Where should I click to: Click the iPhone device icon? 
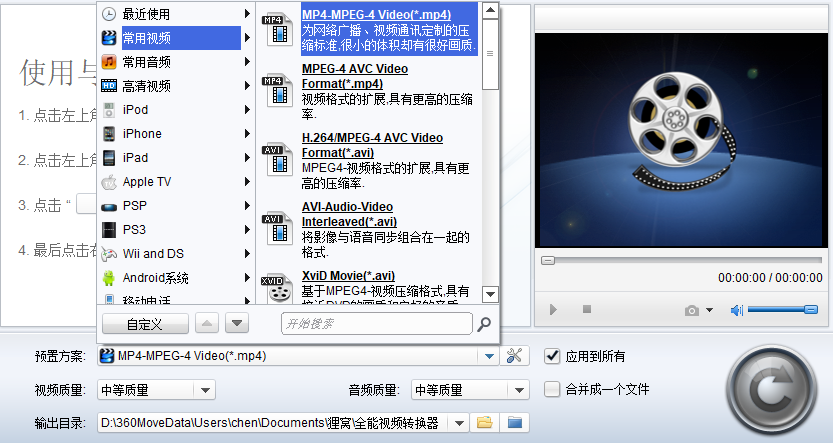(109, 134)
